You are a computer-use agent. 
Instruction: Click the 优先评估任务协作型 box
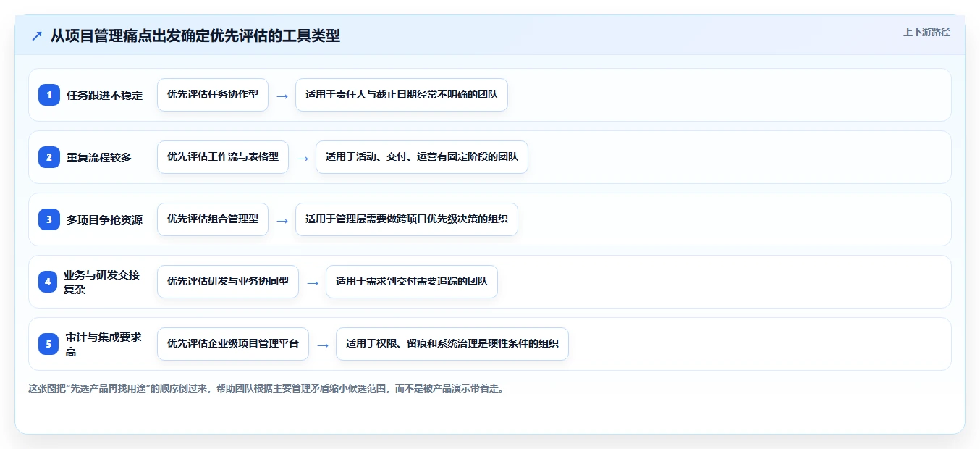pos(213,95)
